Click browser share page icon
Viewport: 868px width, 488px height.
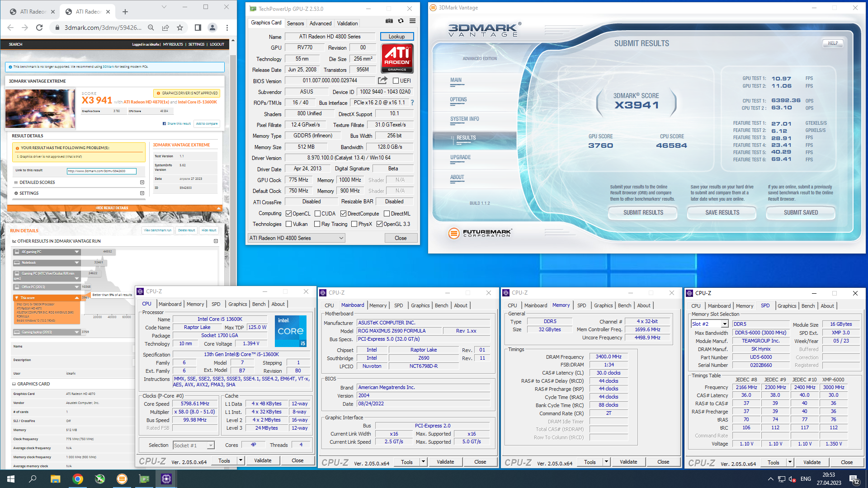point(165,28)
